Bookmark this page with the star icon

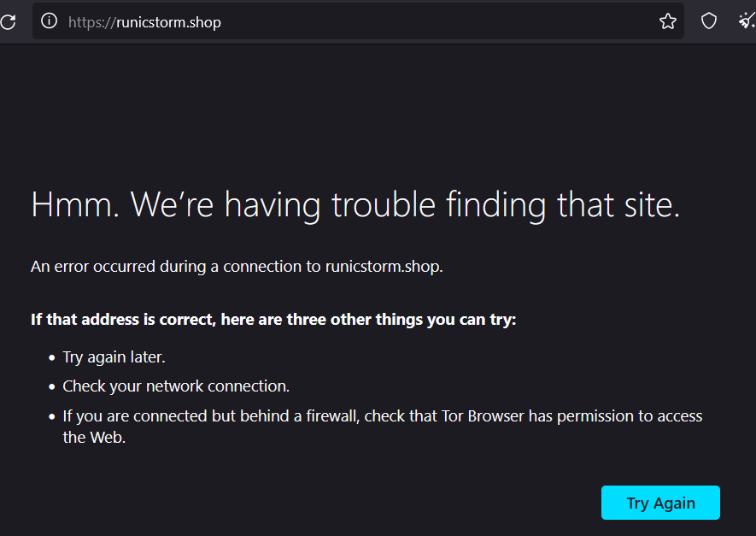(668, 22)
